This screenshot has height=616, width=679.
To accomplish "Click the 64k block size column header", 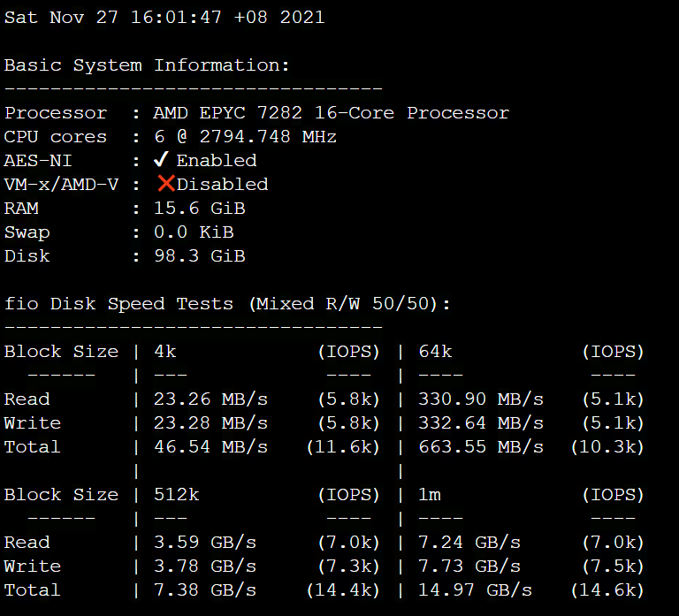I will (x=435, y=352).
